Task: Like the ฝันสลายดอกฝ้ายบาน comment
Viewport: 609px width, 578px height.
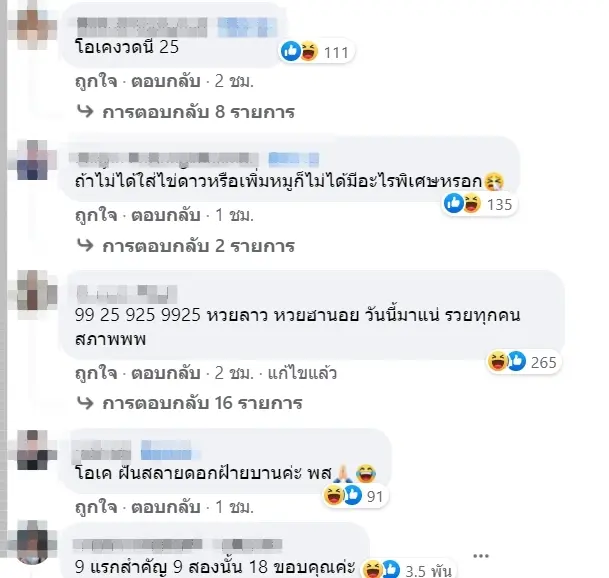Action: [x=96, y=507]
